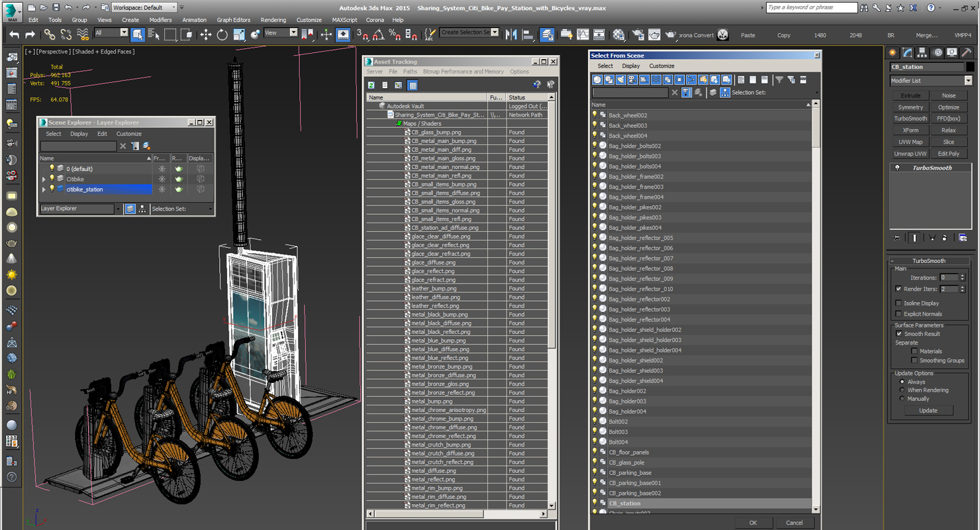Open Paths menu in Asset Tracking

(x=410, y=72)
